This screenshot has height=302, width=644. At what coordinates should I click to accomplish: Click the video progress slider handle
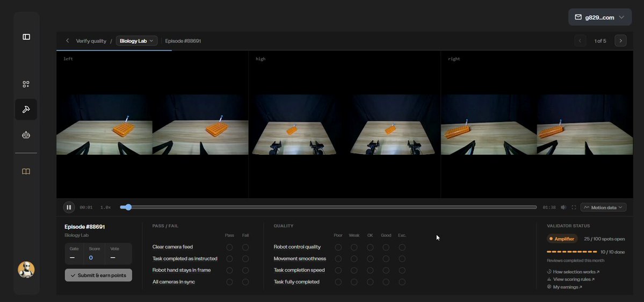click(128, 207)
